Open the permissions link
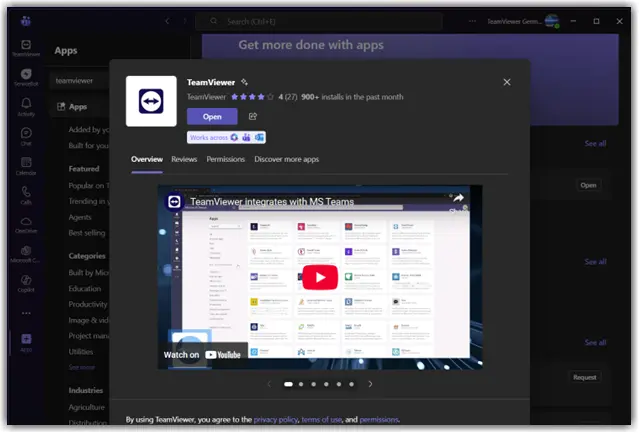Screen dimensions: 639x433 379,419
